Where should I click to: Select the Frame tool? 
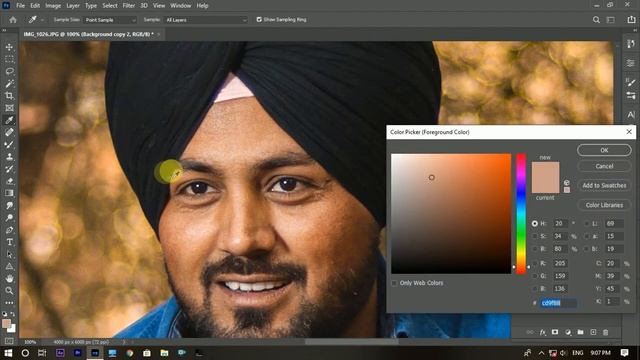[x=9, y=108]
